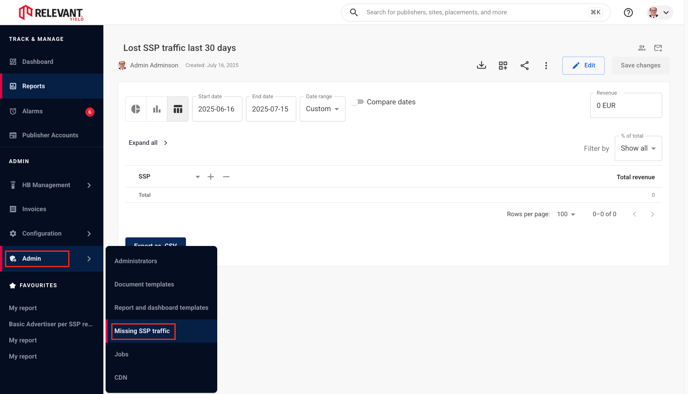Click the email report icon

point(658,48)
